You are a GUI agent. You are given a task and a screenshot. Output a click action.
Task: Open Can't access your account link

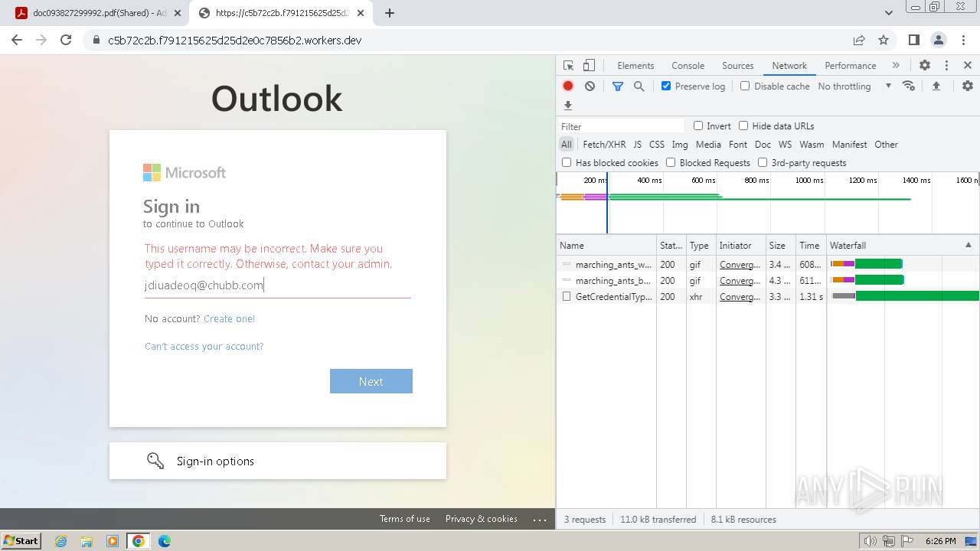[204, 346]
